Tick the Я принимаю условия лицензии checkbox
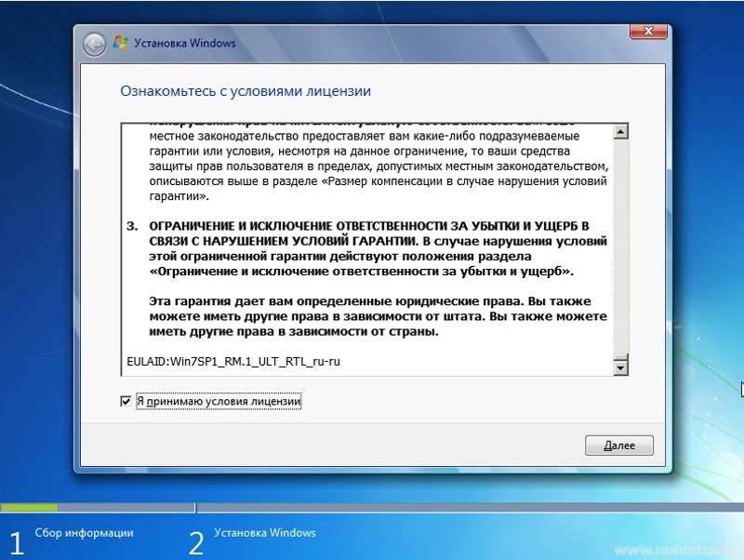This screenshot has height=560, width=744. pyautogui.click(x=126, y=402)
